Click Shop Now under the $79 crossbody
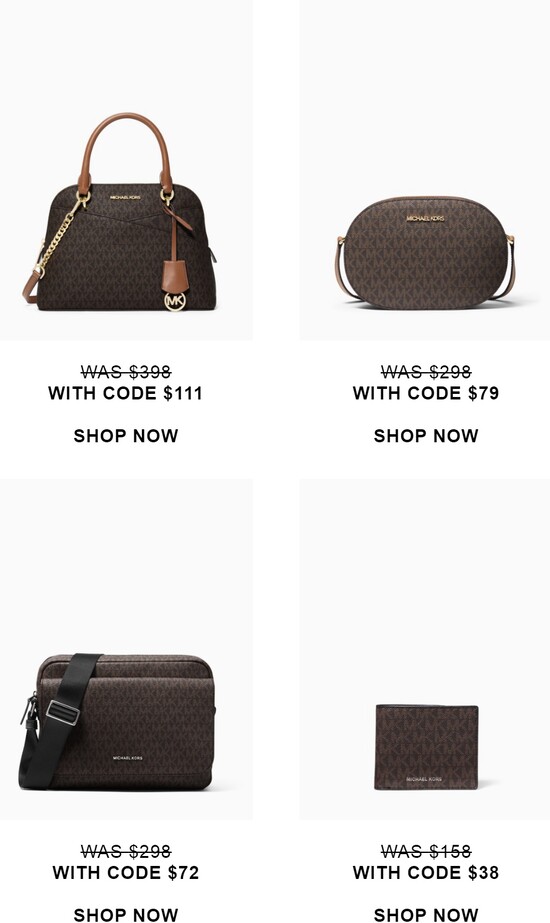The width and height of the screenshot is (550, 923). coord(426,436)
